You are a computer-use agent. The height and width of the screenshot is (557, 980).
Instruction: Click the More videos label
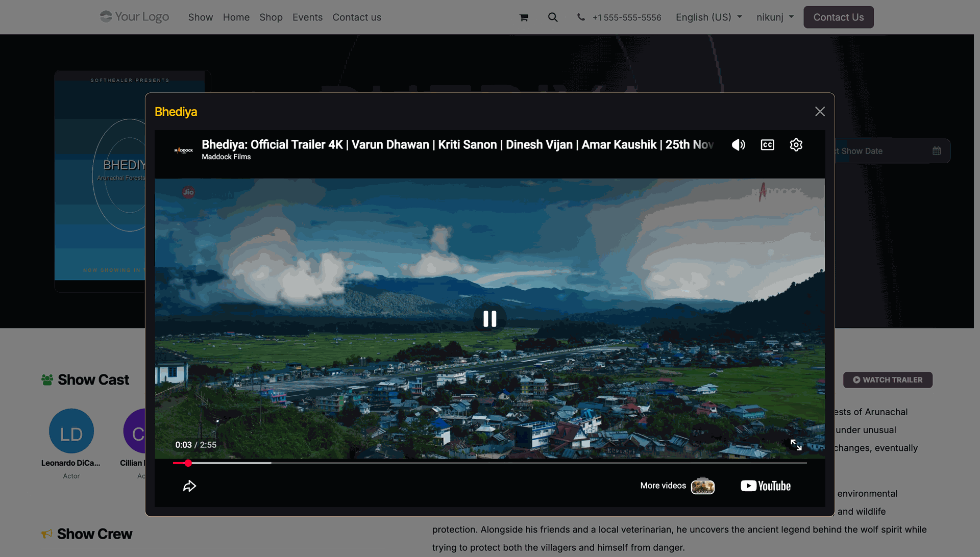tap(663, 486)
